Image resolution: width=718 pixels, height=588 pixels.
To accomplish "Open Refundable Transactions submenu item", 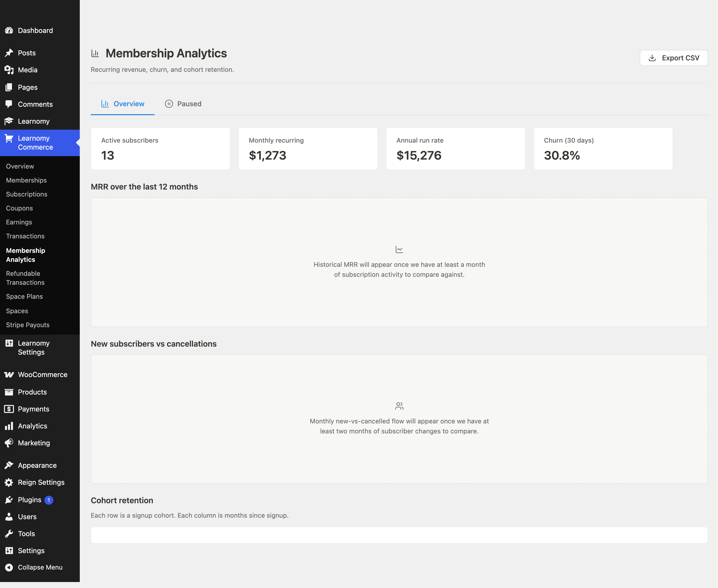I will [25, 278].
